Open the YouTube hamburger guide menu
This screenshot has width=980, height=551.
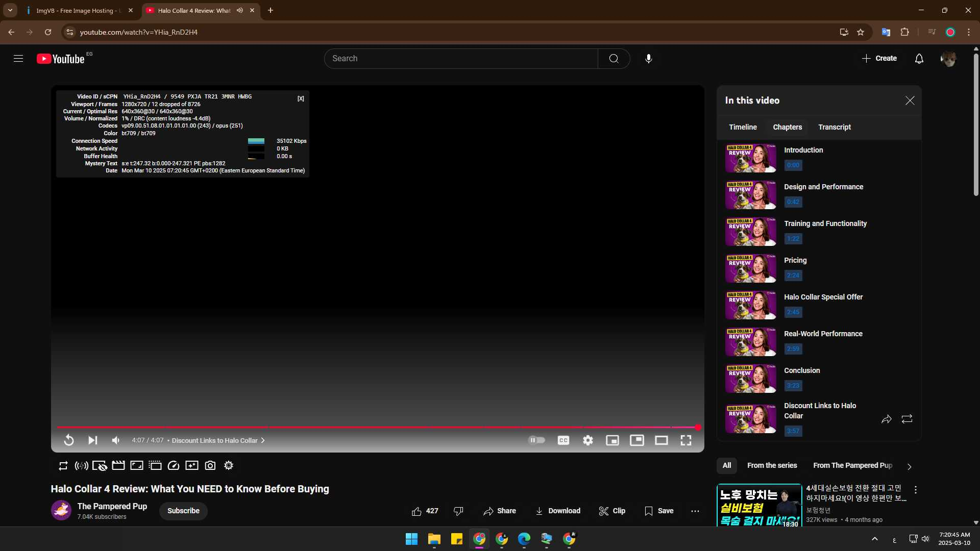(18, 59)
